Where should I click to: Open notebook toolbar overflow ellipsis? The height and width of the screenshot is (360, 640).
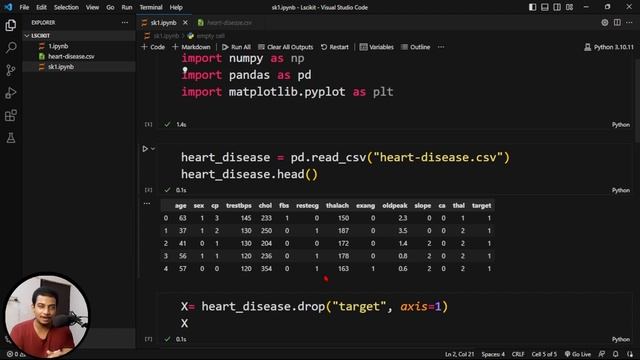click(x=441, y=47)
